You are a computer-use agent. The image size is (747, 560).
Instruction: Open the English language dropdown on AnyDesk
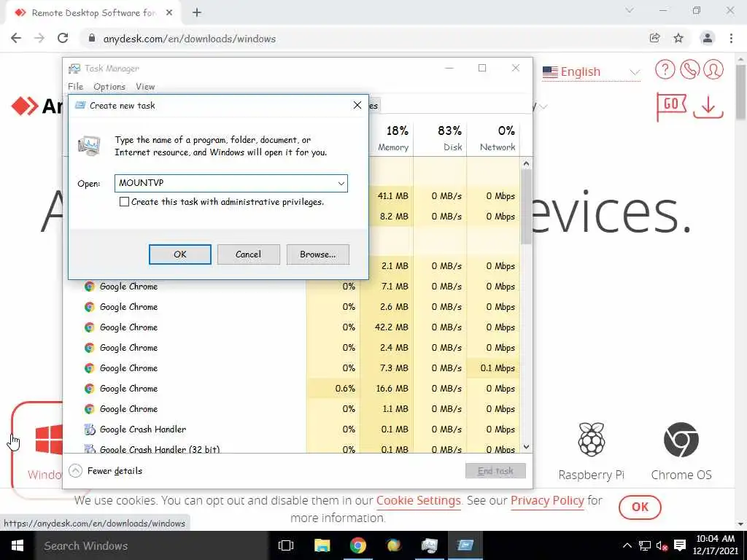tap(591, 72)
